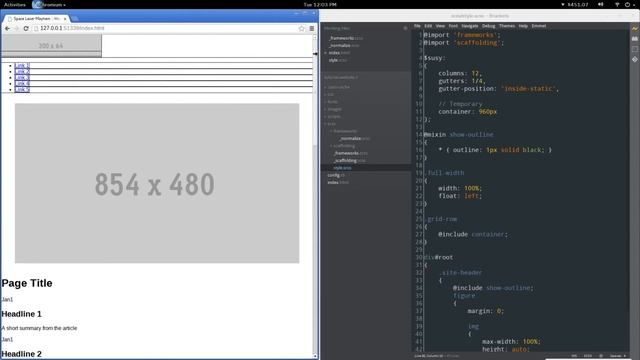This screenshot has width=640, height=360.
Task: Open the network icon in top bar
Action: pyautogui.click(x=617, y=4)
